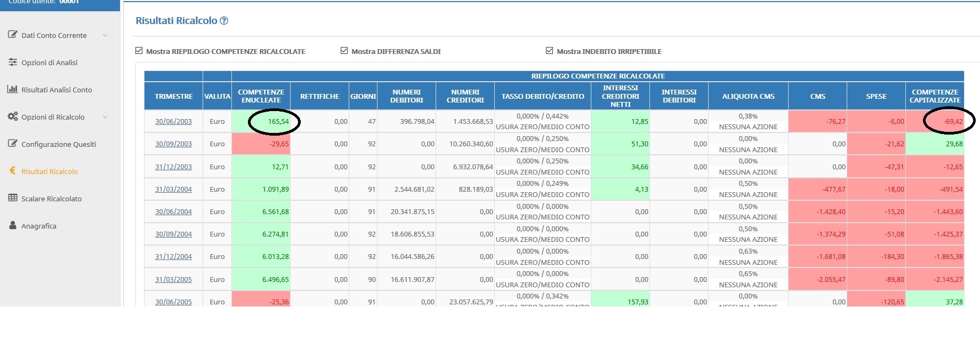This screenshot has height=346, width=980.
Task: Click interessi creditori value 157,93
Action: 638,302
